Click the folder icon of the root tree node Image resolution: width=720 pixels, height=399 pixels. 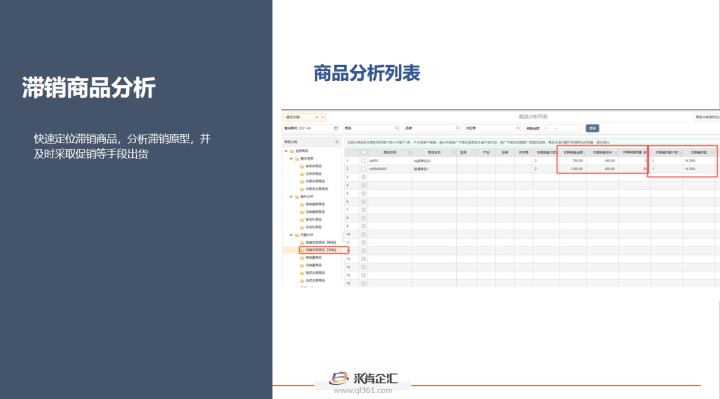[292, 151]
